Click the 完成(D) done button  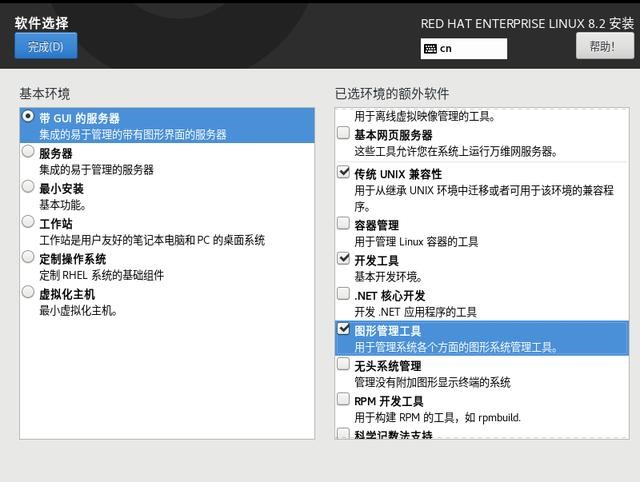(46, 46)
